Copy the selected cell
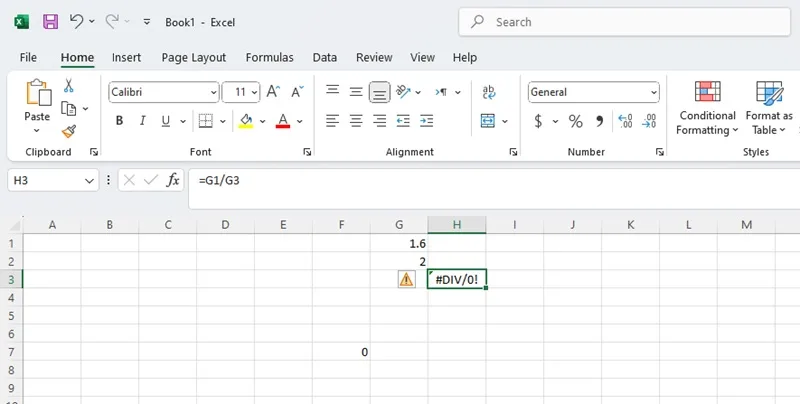Image resolution: width=800 pixels, height=404 pixels. (x=68, y=109)
